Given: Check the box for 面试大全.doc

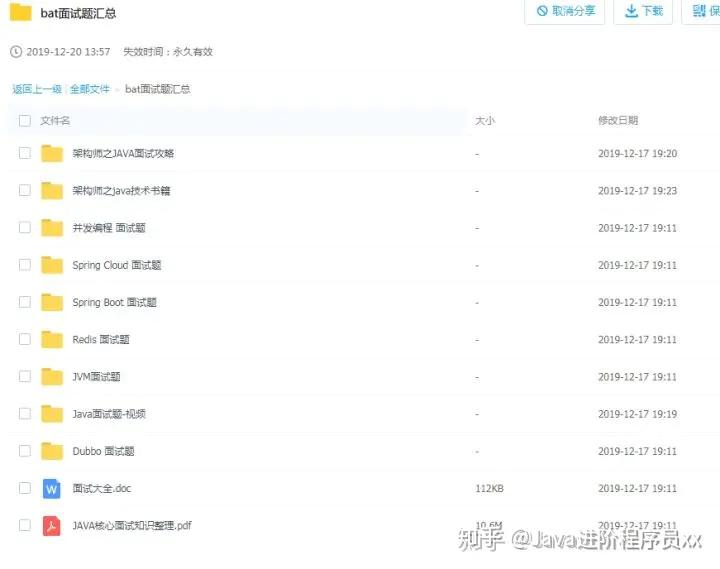Looking at the screenshot, I should point(25,488).
